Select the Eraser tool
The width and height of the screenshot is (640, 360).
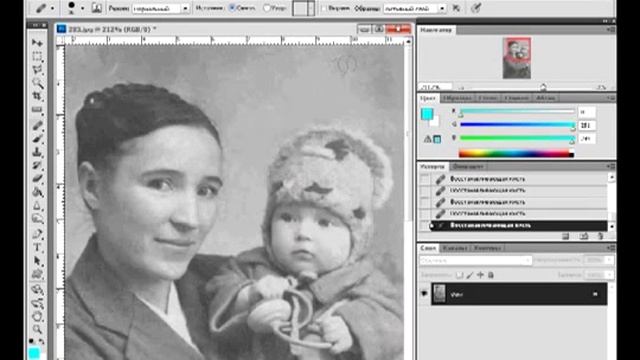(37, 178)
